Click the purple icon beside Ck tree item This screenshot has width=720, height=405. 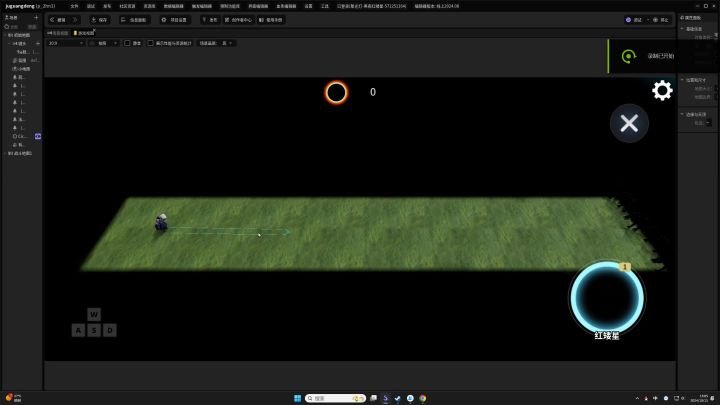pyautogui.click(x=38, y=136)
